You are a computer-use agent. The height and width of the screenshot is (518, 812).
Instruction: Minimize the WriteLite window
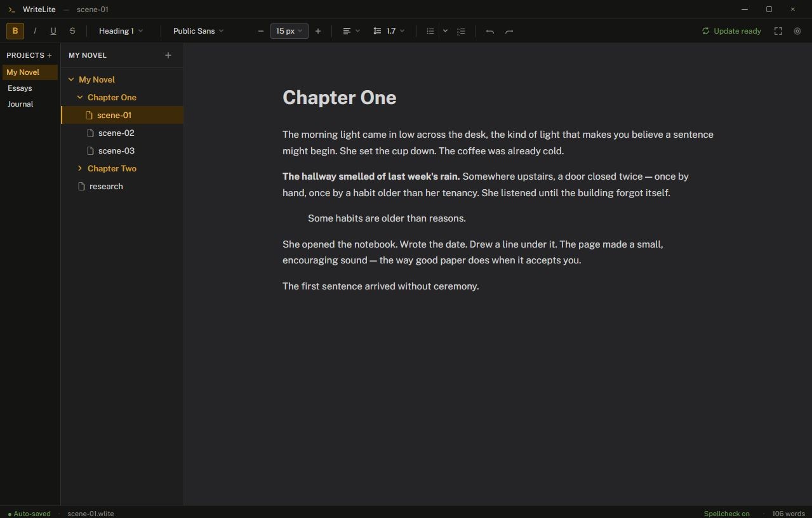click(745, 10)
